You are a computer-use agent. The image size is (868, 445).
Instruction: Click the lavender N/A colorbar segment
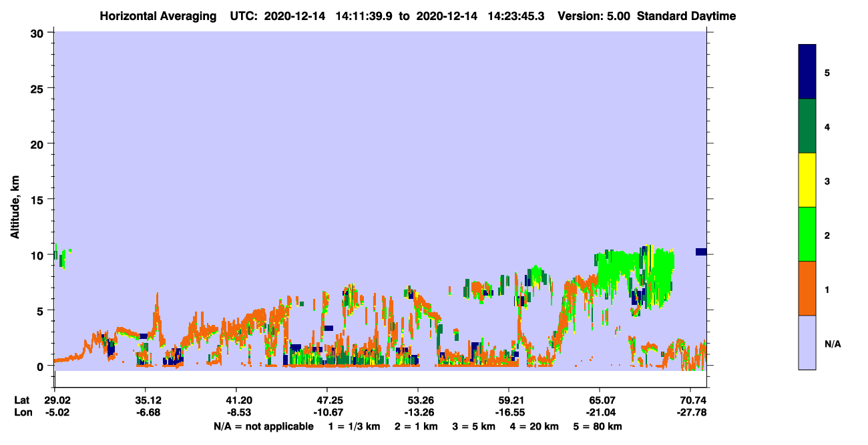pyautogui.click(x=807, y=342)
